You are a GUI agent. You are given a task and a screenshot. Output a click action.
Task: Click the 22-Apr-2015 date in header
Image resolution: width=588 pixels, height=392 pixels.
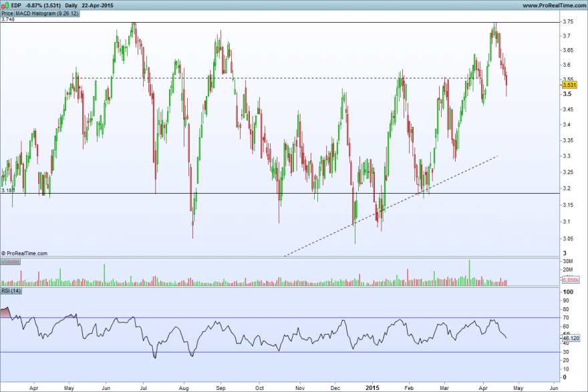coord(98,5)
